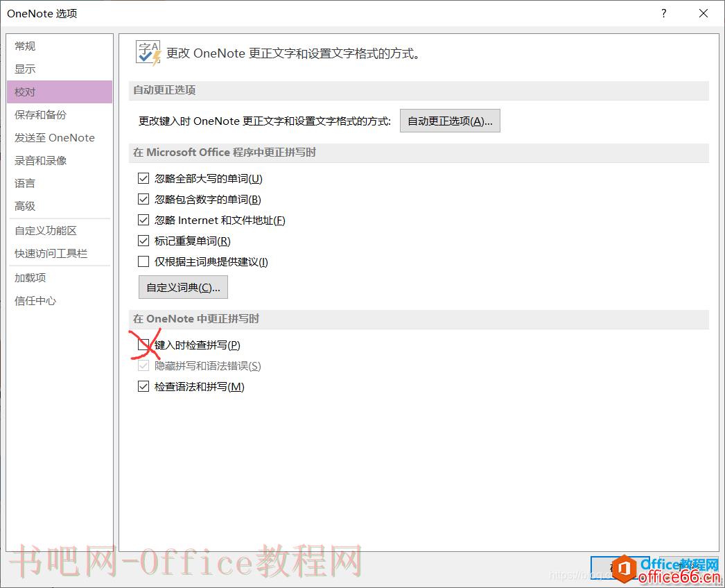Toggle 检查语法和拼写 checkbox
The height and width of the screenshot is (588, 725).
[143, 386]
